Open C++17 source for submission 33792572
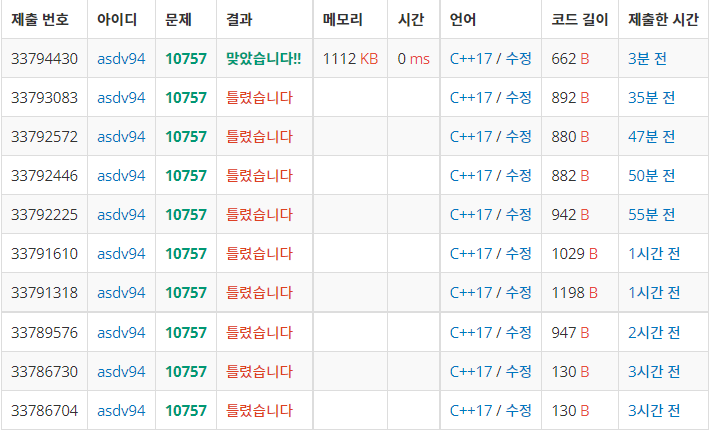 coord(471,137)
